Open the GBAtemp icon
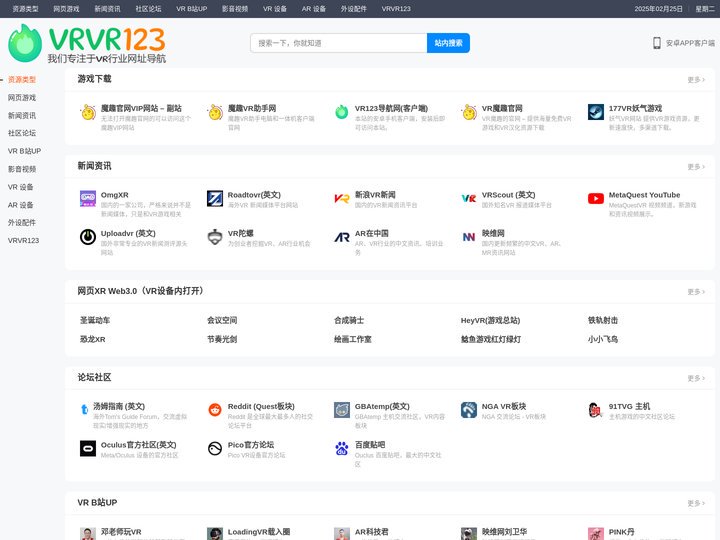The width and height of the screenshot is (720, 540). [x=342, y=410]
